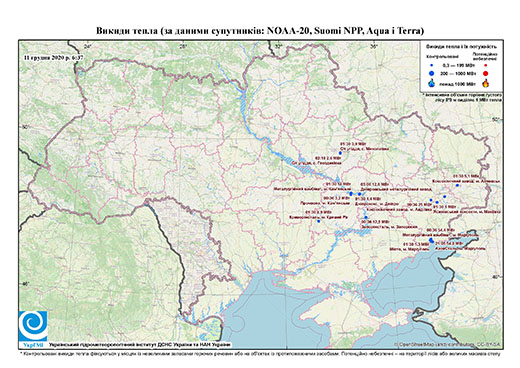520x368 pixels.
Task: Click the orange fire legend icon
Action: [486, 83]
